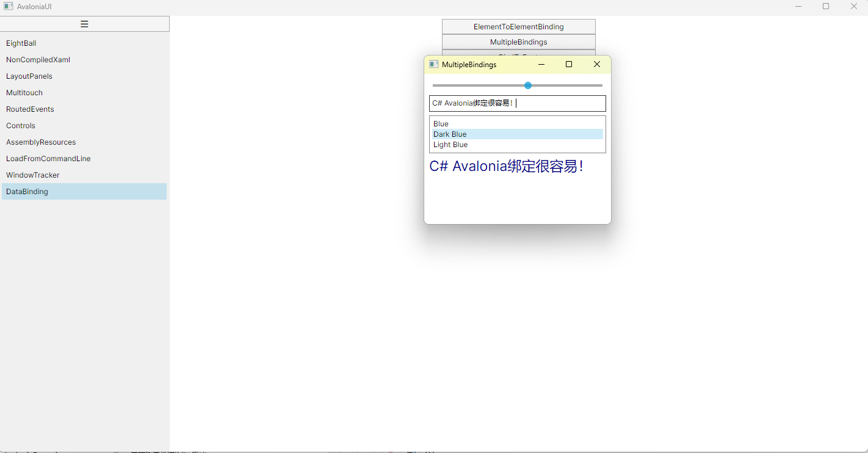The image size is (868, 453).
Task: Minimize the MultipleBindings dialog
Action: coord(541,64)
